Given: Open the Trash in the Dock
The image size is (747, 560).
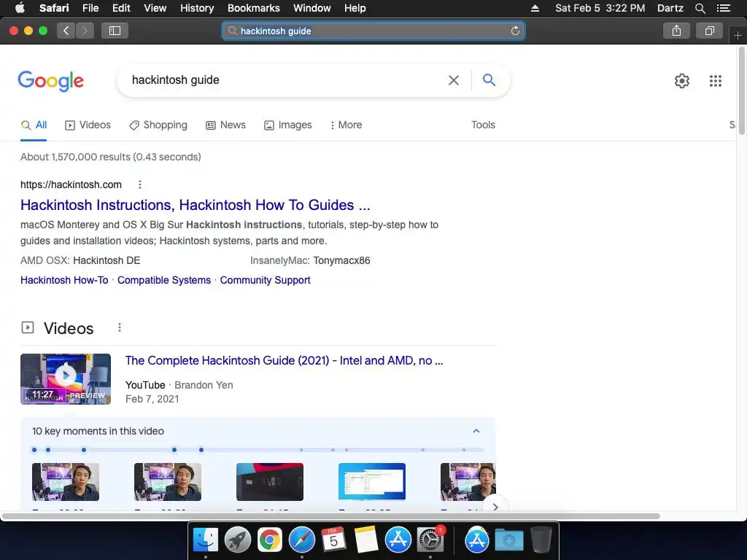Looking at the screenshot, I should pyautogui.click(x=541, y=540).
